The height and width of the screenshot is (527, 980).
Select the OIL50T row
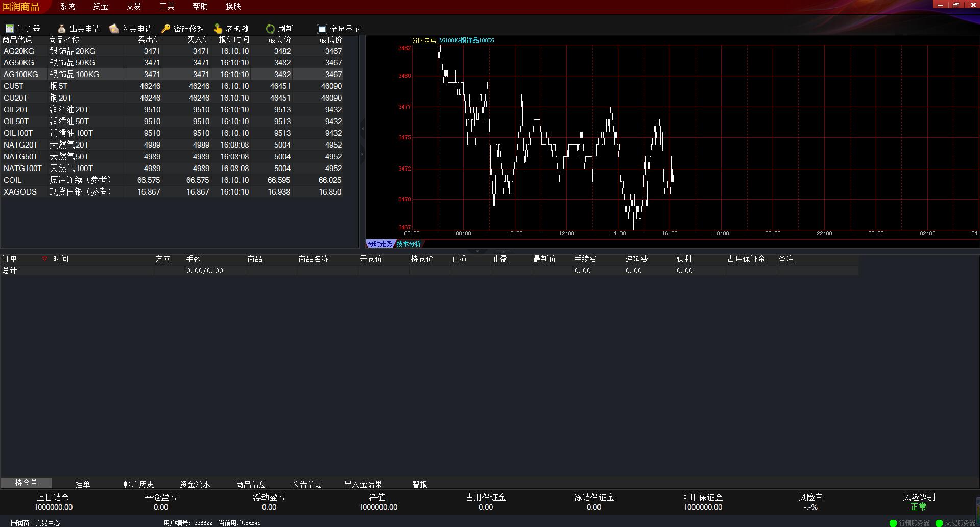[172, 122]
